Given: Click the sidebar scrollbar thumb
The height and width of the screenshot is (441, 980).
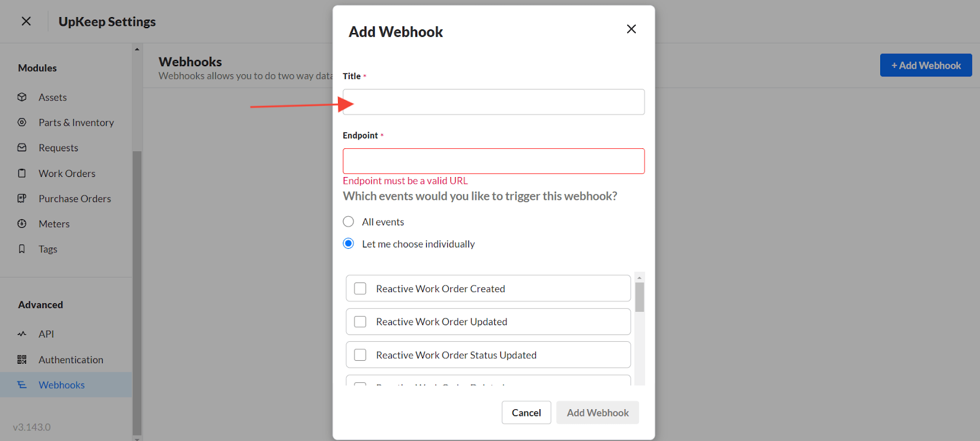Looking at the screenshot, I should (137, 292).
